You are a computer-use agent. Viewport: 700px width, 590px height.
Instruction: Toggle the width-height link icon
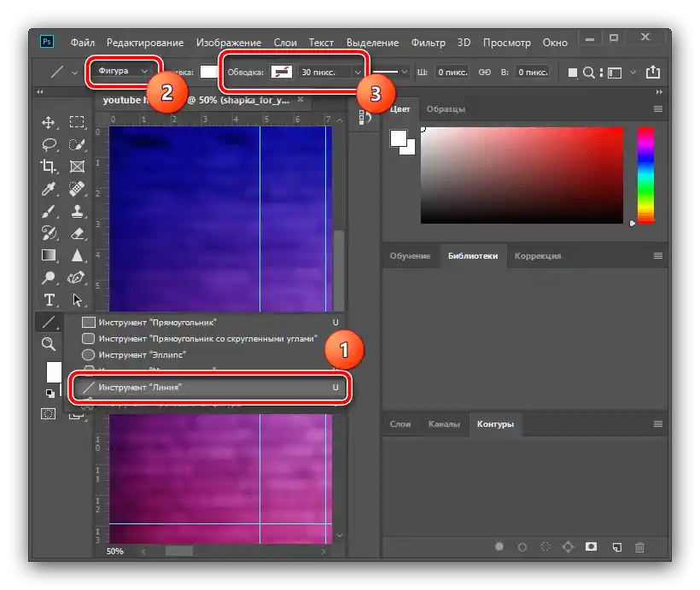484,73
